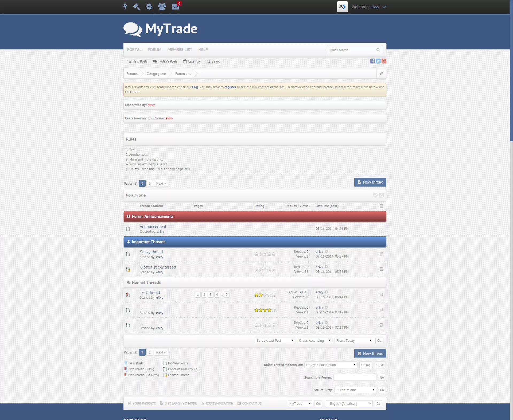Click the wrench/tools icon in navbar

(136, 6)
